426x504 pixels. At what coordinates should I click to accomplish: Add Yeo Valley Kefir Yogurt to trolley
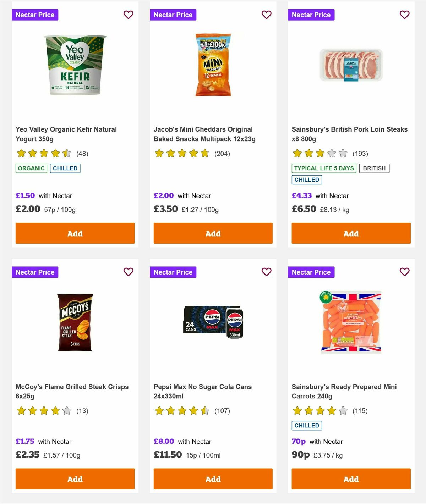(x=75, y=233)
